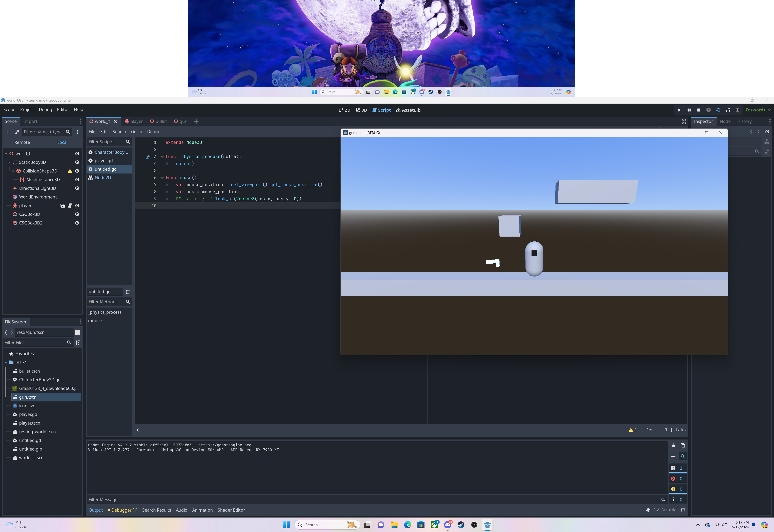Click the Add Child Node plus icon
774x532 pixels.
click(7, 132)
